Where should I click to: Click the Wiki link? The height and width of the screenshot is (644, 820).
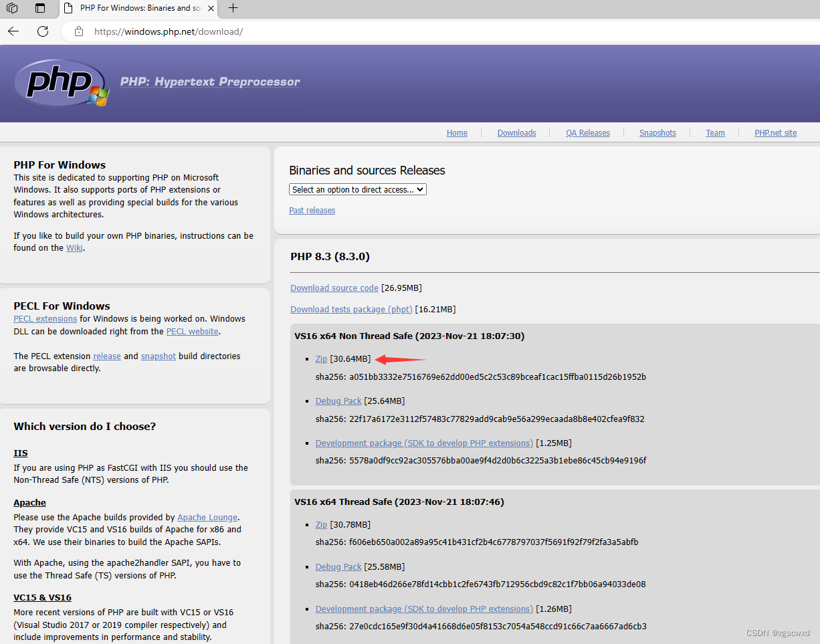click(74, 248)
